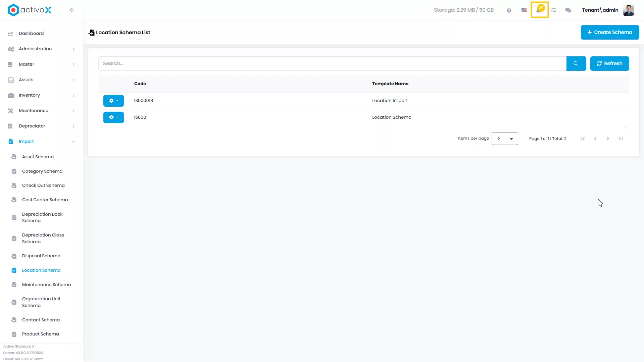Screen dimensions: 644x362
Task: Open the task list icon in header
Action: [554, 10]
